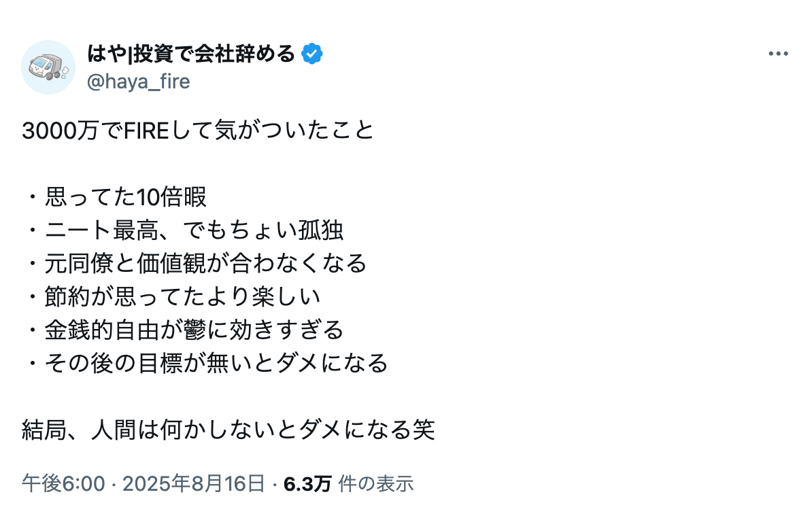Open the はや|投資で会社辞める profile name
Viewport: 812px width, 520px height.
point(191,53)
